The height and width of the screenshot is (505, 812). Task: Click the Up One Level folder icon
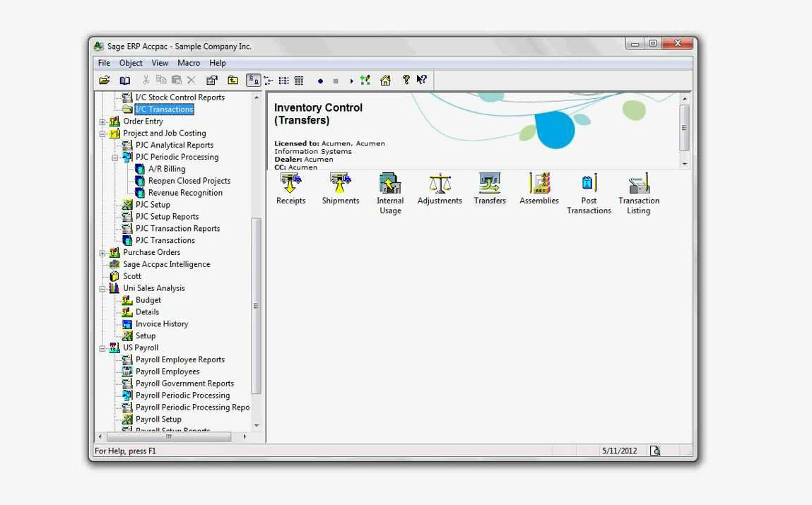pyautogui.click(x=233, y=81)
